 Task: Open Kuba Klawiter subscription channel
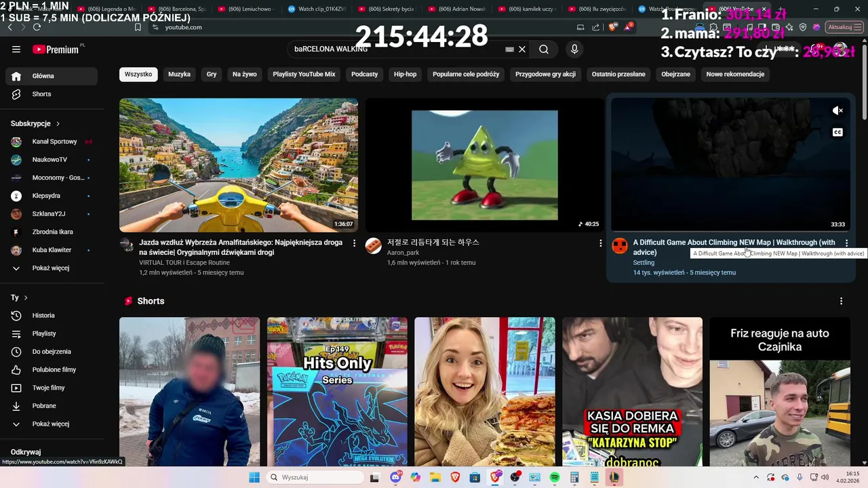point(52,250)
